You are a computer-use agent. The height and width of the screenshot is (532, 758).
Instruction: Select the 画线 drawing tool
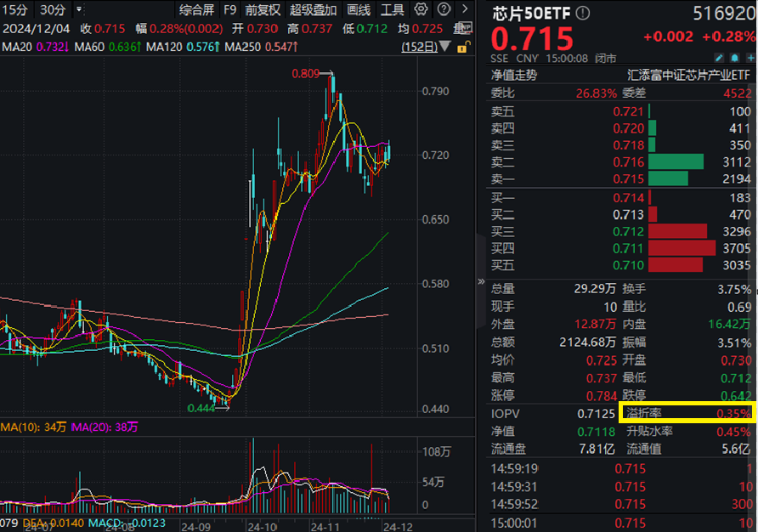pyautogui.click(x=359, y=9)
